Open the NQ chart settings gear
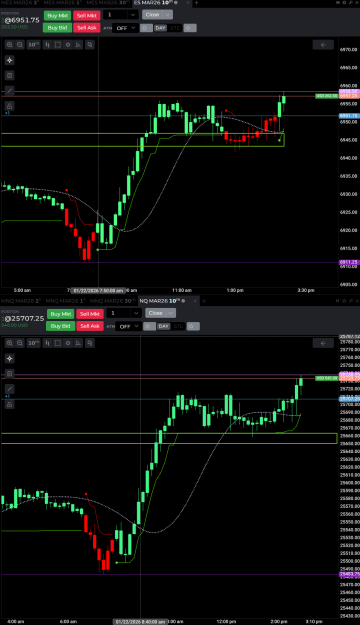 point(68,343)
